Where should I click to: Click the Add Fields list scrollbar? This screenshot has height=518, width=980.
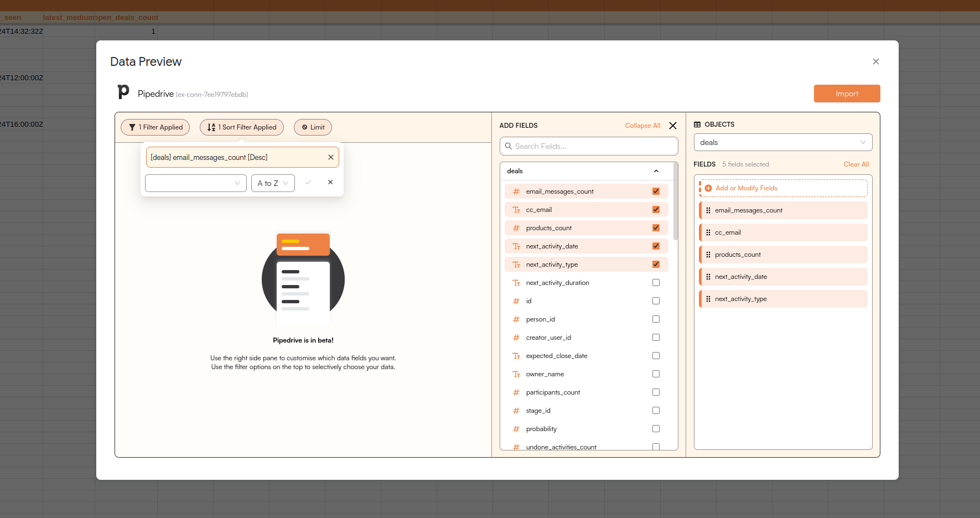tap(676, 201)
